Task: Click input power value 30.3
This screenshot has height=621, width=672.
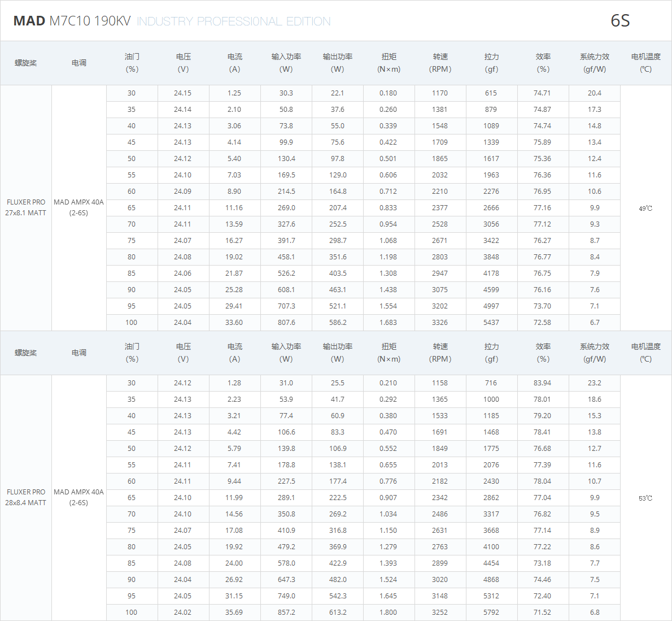Action: click(286, 93)
